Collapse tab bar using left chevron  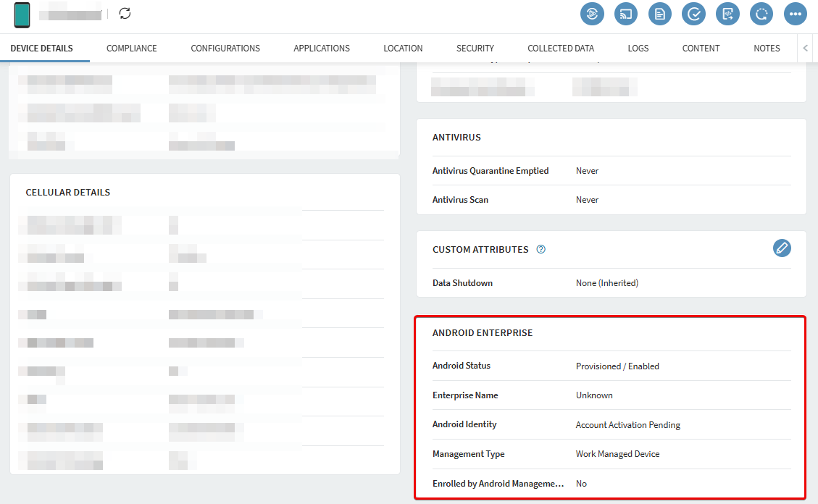[806, 49]
